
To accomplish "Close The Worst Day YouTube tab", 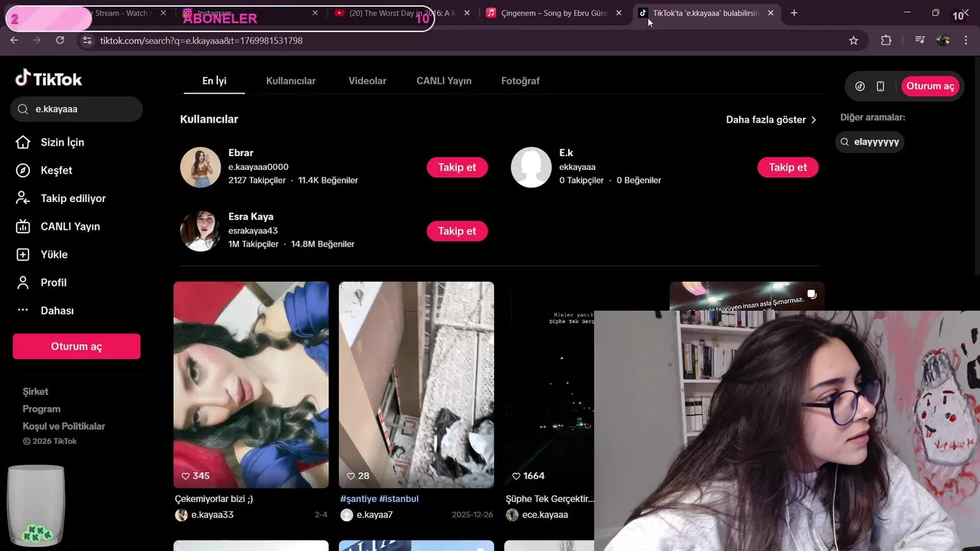I will pos(467,13).
